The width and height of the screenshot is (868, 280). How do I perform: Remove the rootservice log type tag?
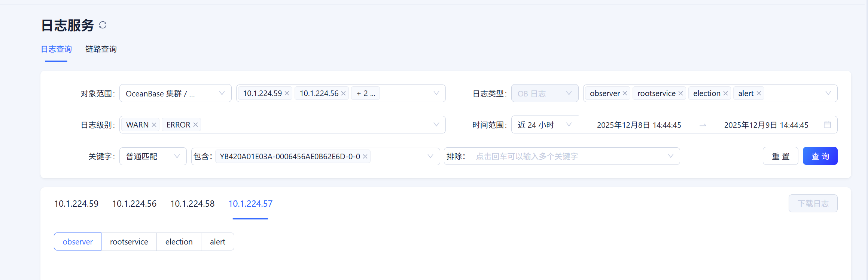(680, 93)
